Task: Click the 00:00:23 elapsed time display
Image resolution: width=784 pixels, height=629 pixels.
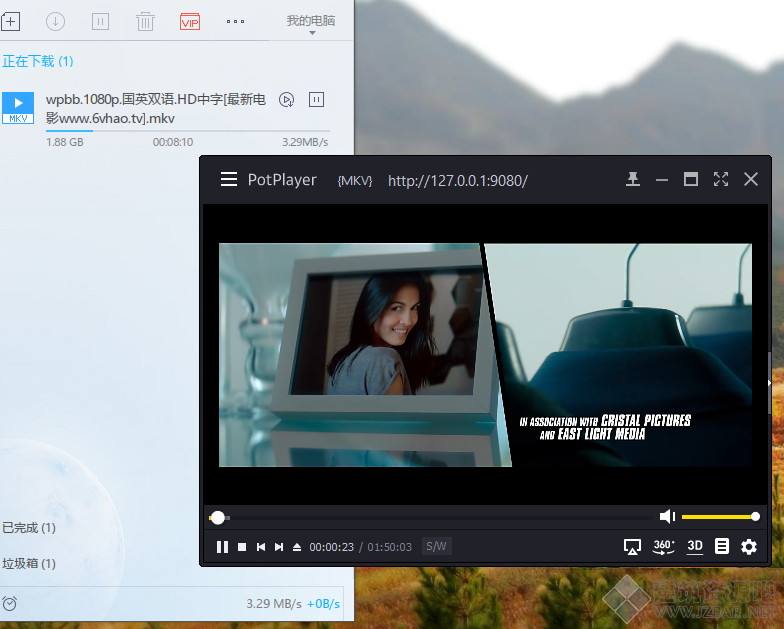Action: [332, 547]
